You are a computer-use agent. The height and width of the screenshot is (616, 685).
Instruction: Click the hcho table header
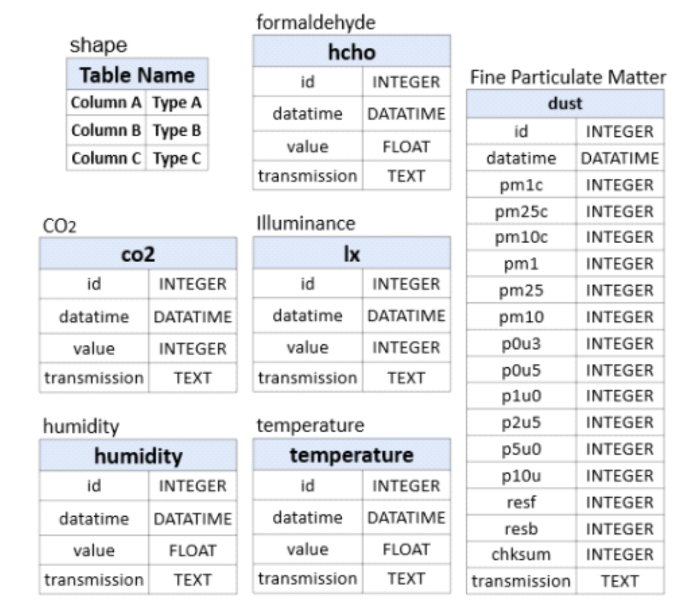coord(352,51)
